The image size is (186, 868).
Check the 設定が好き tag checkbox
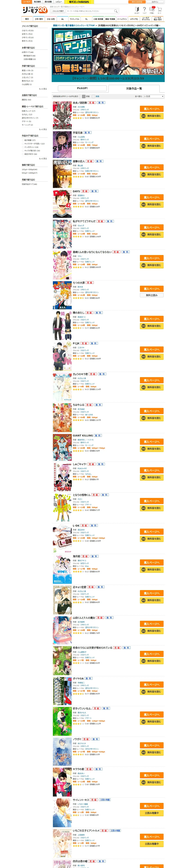click(23, 154)
